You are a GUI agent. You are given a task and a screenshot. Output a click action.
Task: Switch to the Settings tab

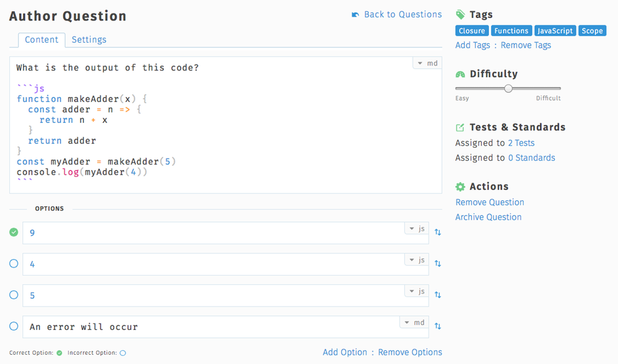tap(89, 40)
